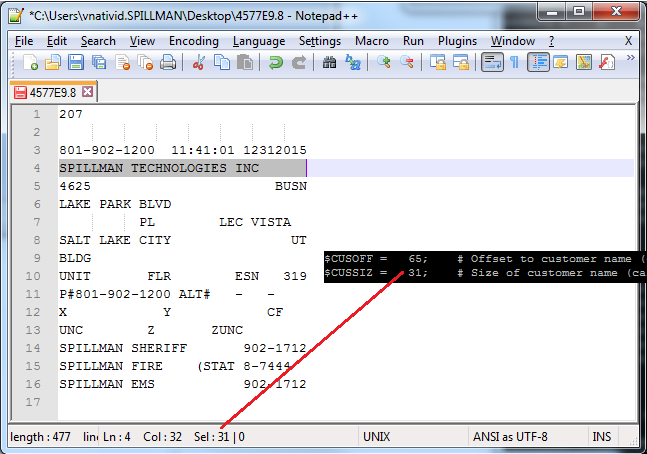Copy the selected text
This screenshot has height=454, width=647.
222,62
